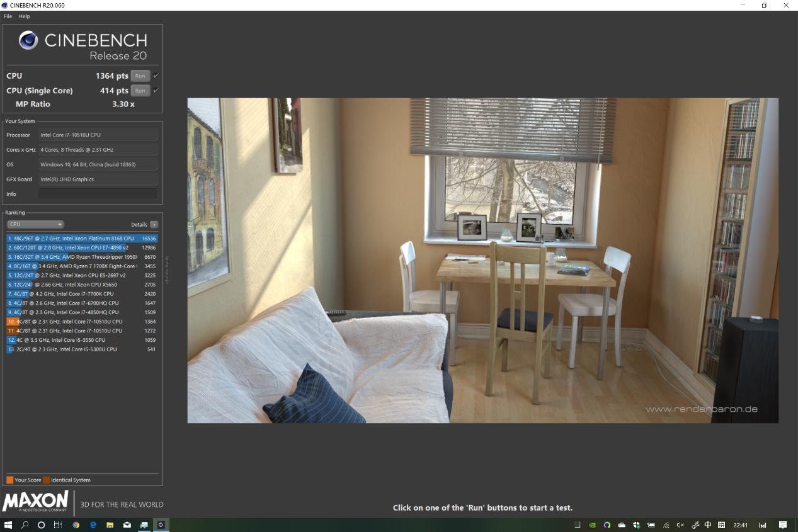The image size is (798, 532).
Task: Launch Microsoft Edge from the taskbar
Action: (93, 524)
